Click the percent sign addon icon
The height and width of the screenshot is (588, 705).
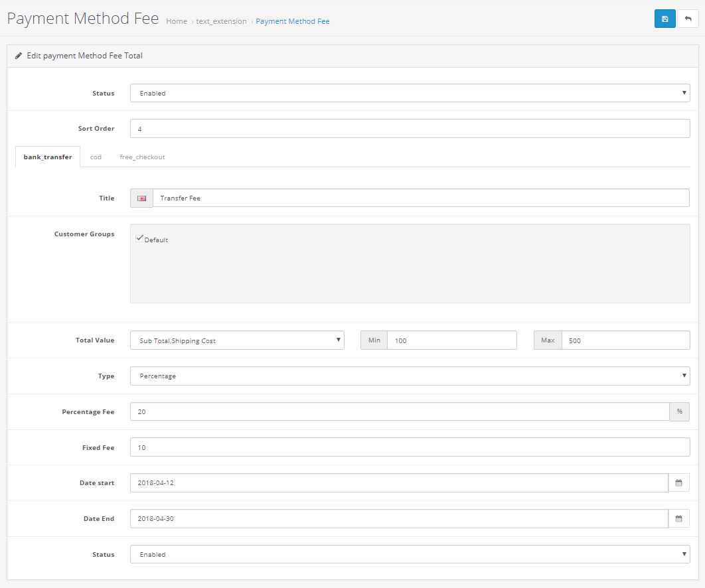pyautogui.click(x=679, y=412)
